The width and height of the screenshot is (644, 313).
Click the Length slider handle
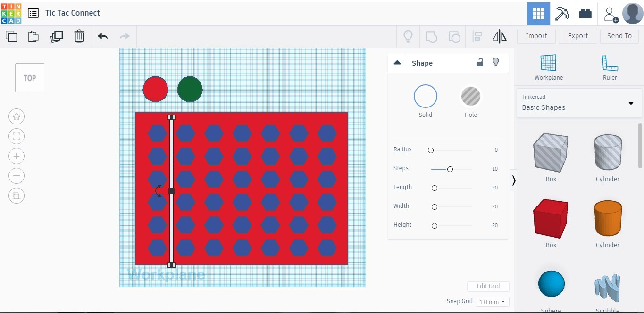coord(435,188)
